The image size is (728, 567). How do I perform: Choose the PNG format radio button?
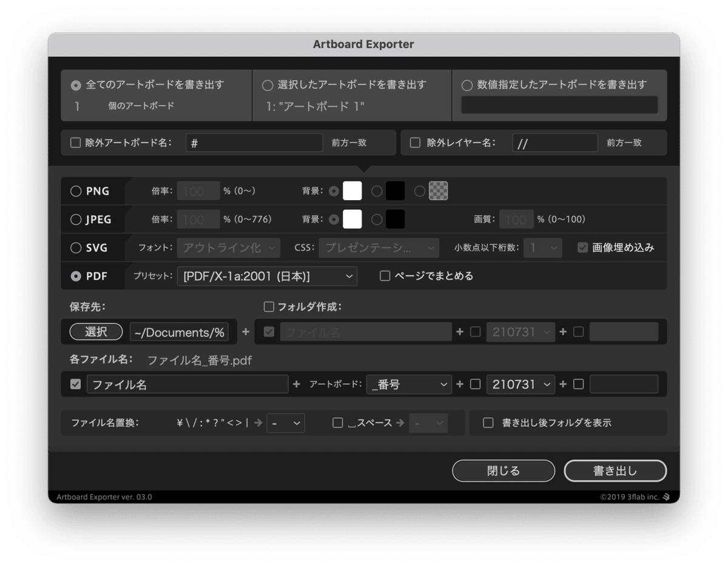pyautogui.click(x=76, y=191)
